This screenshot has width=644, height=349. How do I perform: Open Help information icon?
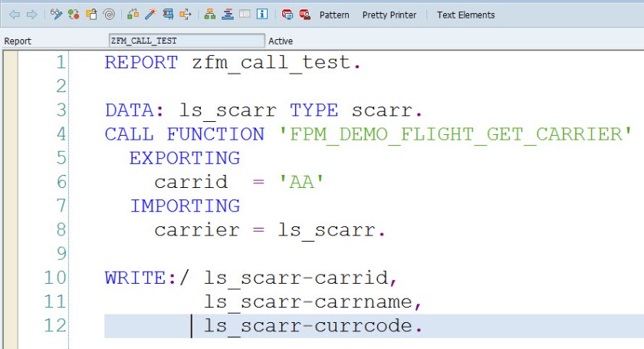coord(262,15)
